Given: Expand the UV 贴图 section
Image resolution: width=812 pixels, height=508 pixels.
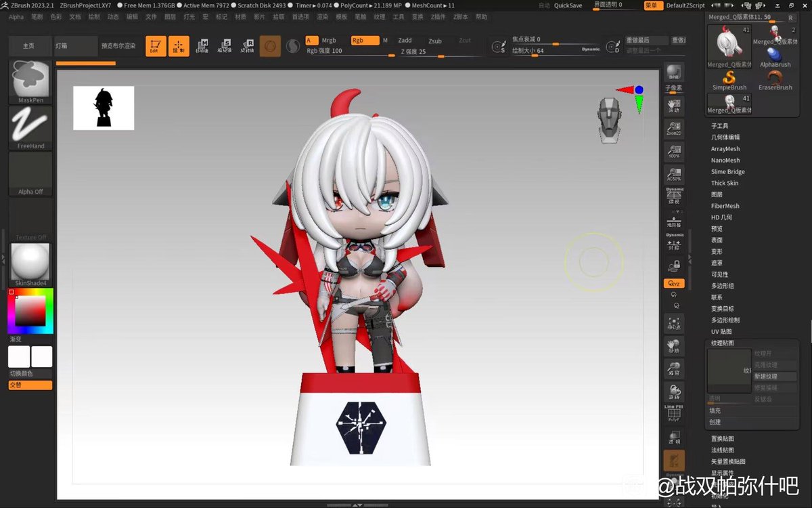Looking at the screenshot, I should pyautogui.click(x=721, y=331).
